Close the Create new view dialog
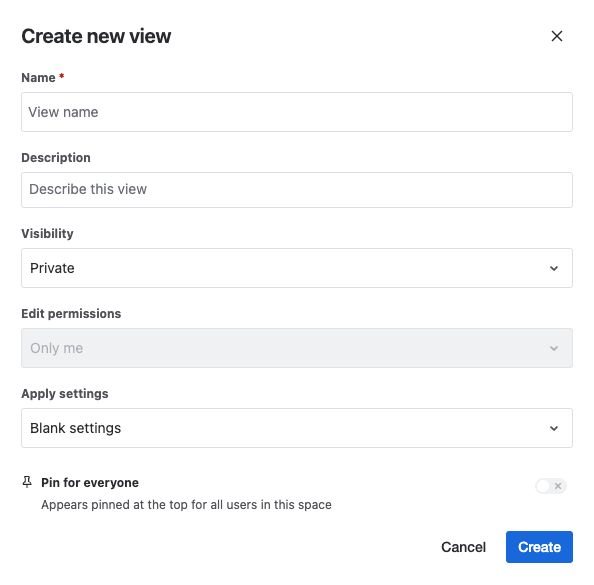Viewport: 594px width, 585px height. pyautogui.click(x=556, y=36)
